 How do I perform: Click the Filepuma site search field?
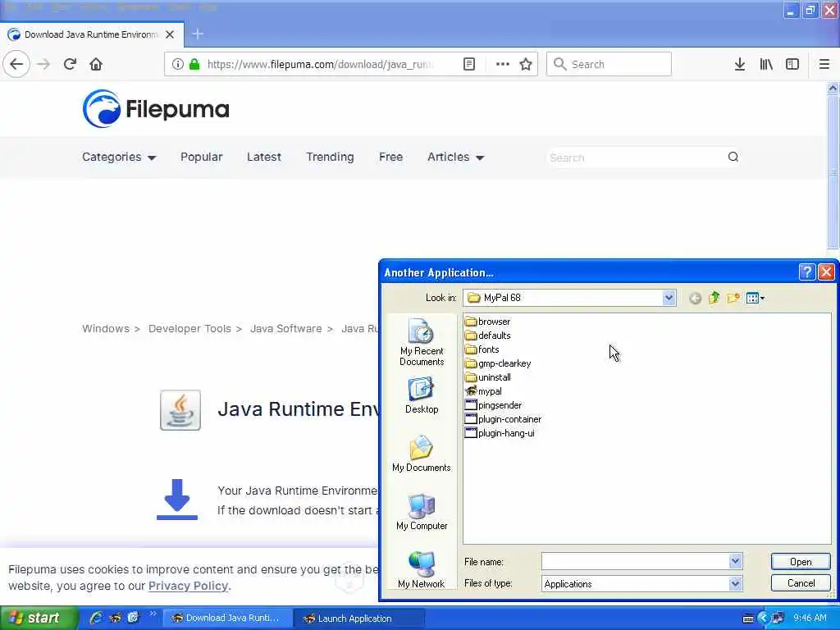click(x=636, y=157)
